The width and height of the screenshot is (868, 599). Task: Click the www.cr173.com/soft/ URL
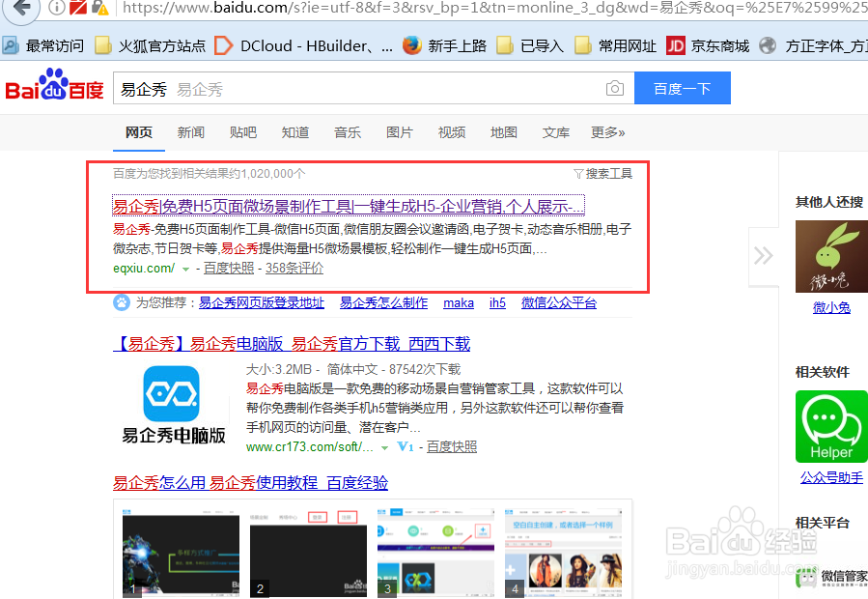pyautogui.click(x=309, y=446)
